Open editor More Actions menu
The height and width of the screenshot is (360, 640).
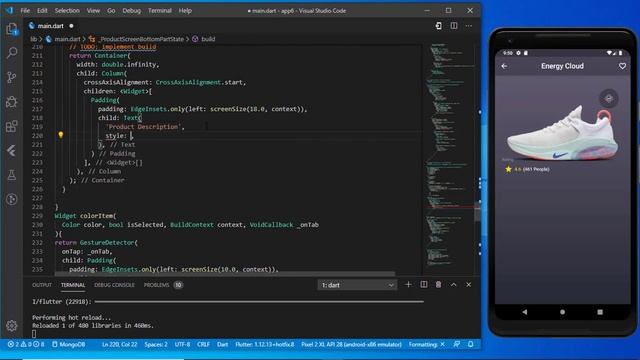point(469,26)
